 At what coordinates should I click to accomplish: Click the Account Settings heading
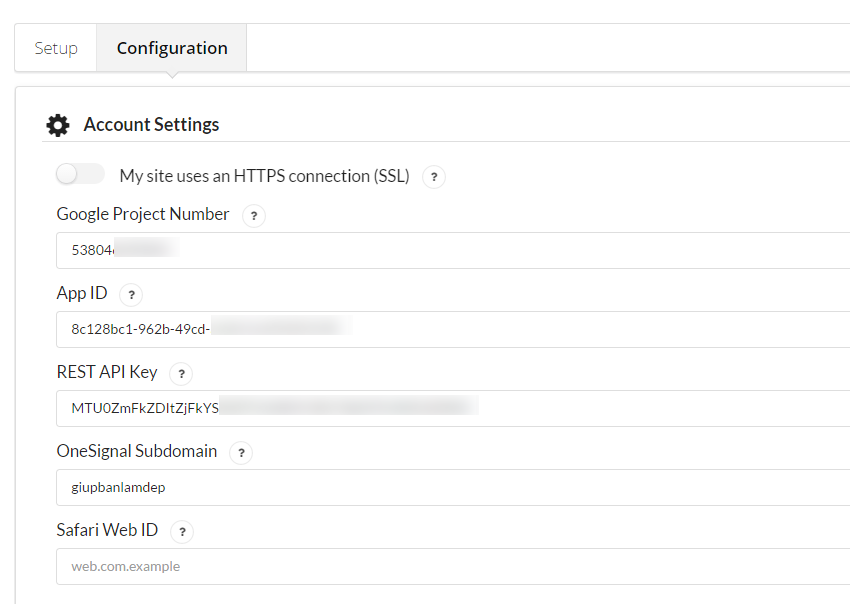(x=151, y=125)
